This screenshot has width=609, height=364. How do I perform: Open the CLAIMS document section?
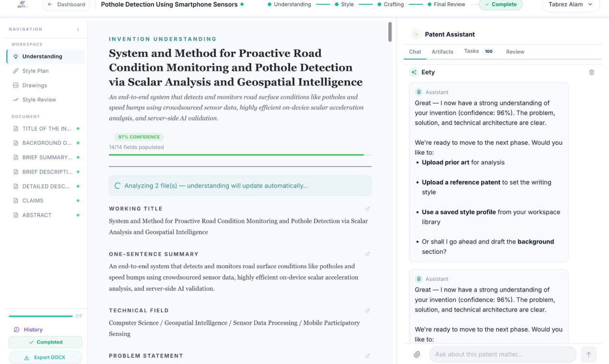click(33, 201)
